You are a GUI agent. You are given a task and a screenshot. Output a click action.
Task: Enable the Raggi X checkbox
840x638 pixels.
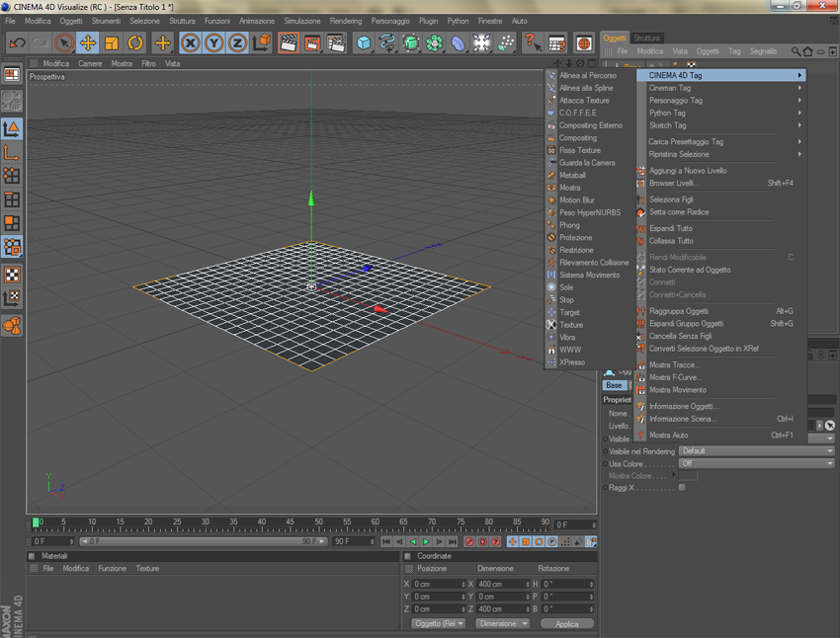682,488
